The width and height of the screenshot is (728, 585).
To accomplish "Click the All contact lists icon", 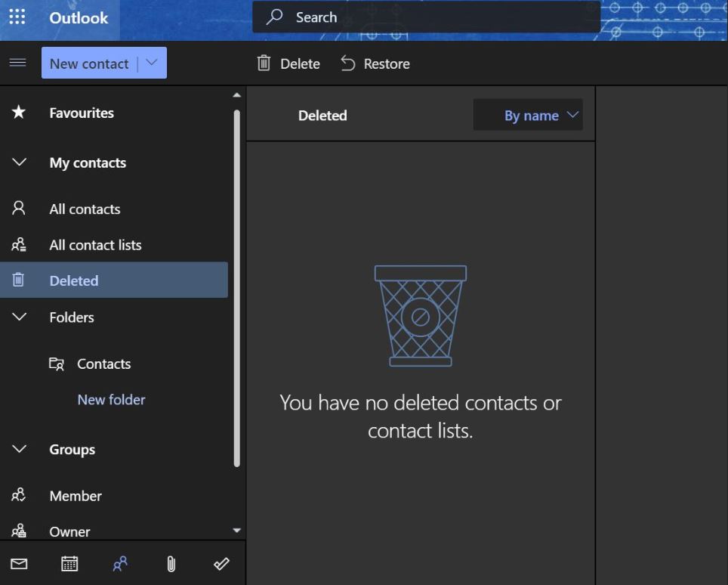I will pos(19,244).
